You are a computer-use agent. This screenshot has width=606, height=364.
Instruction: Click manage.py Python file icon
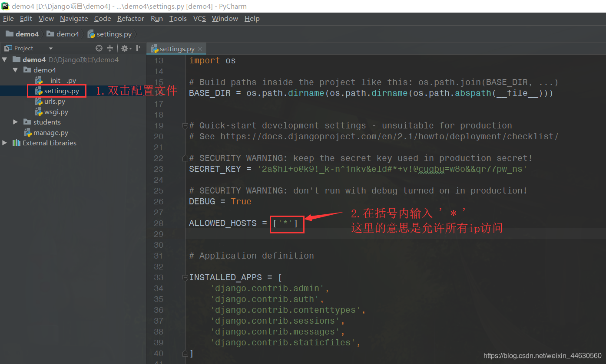coord(28,133)
